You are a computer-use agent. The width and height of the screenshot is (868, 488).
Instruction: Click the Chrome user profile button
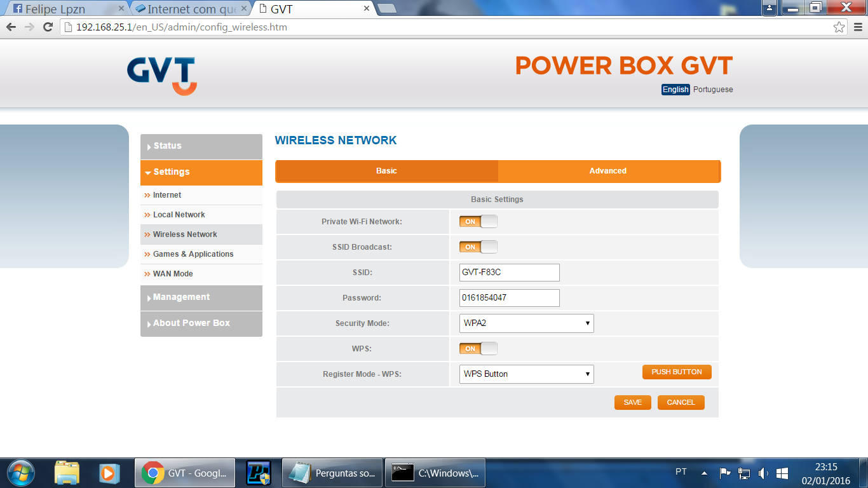click(x=770, y=8)
